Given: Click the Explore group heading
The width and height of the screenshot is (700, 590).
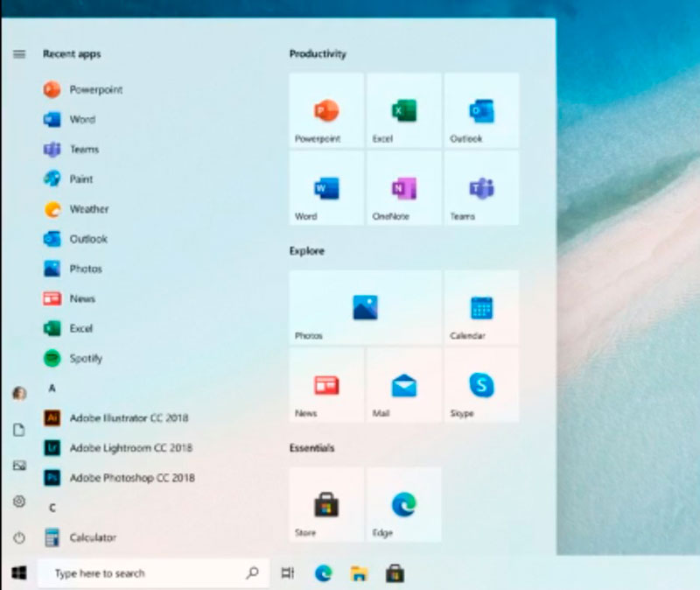Looking at the screenshot, I should click(x=307, y=251).
